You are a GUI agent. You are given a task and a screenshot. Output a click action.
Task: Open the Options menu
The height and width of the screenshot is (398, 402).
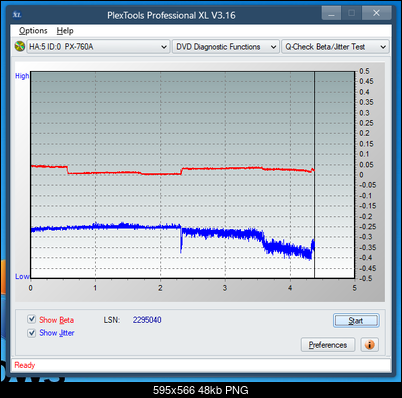pyautogui.click(x=33, y=31)
